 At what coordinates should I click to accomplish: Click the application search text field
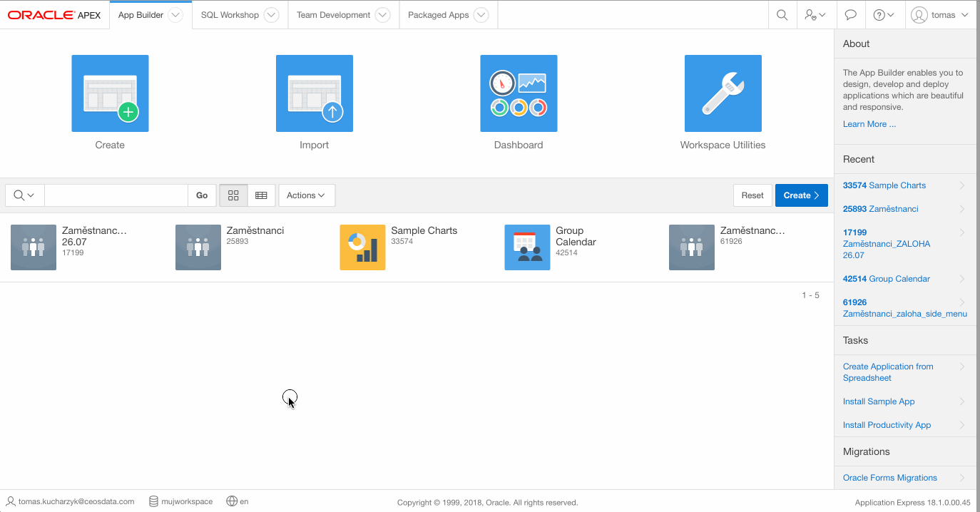(x=116, y=195)
